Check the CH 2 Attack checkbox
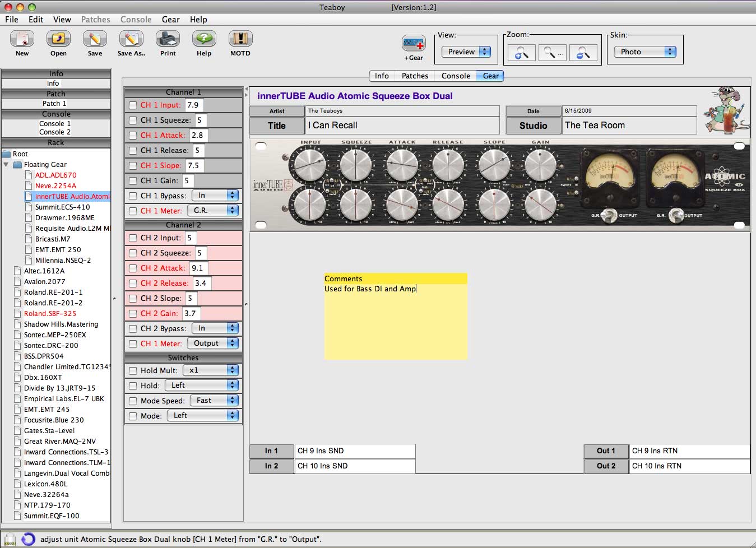 (x=133, y=268)
